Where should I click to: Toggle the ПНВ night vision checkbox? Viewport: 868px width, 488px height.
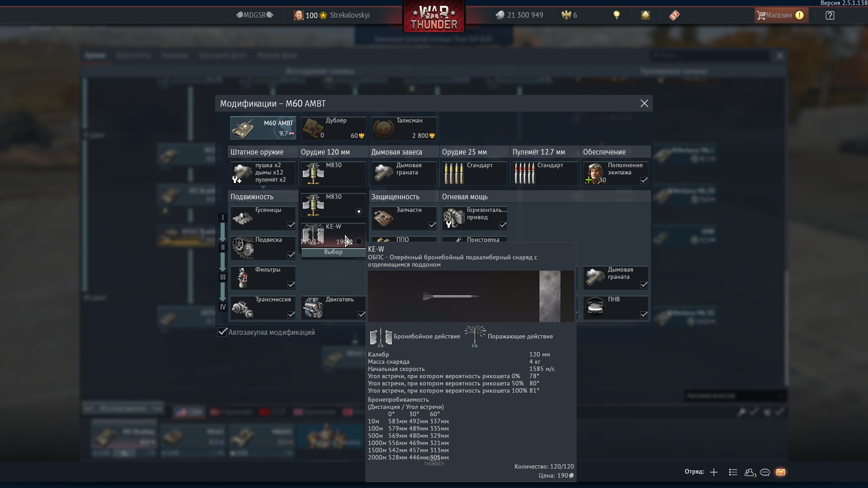(644, 314)
